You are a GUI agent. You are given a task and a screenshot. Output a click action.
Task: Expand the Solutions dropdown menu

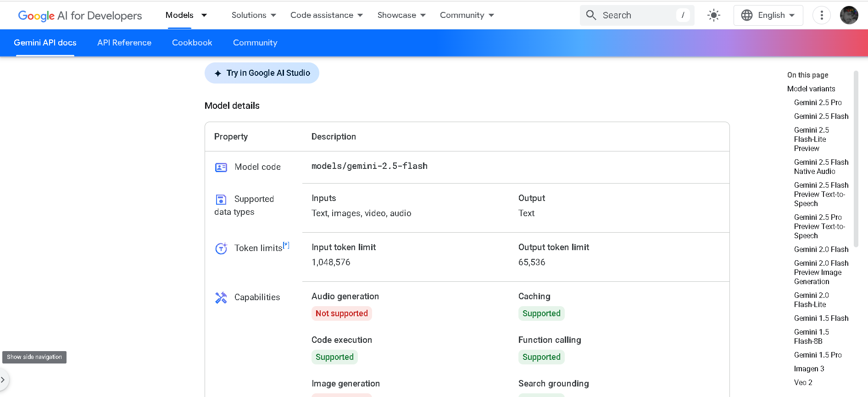254,15
